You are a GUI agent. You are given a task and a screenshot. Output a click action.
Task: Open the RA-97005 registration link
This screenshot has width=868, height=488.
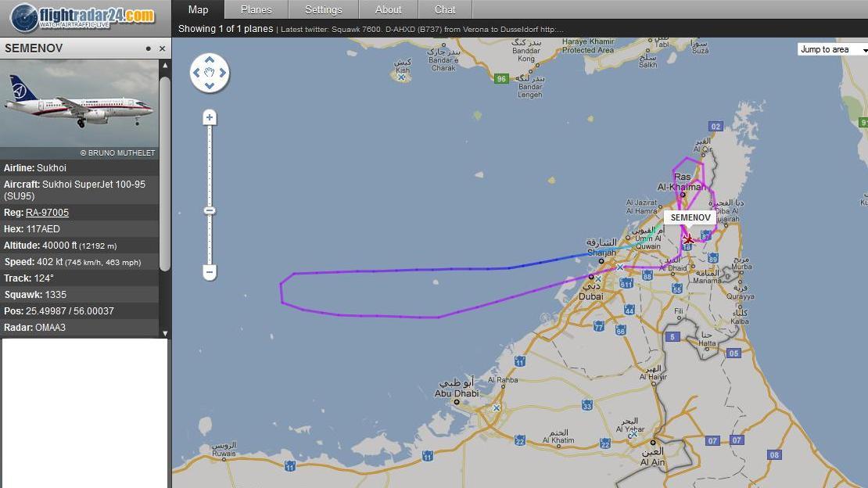(x=47, y=213)
